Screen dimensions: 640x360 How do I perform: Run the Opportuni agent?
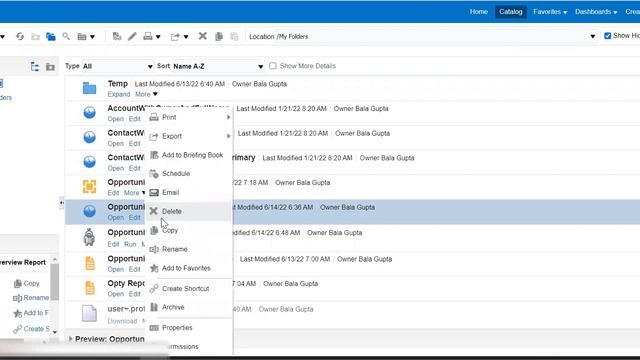click(130, 244)
